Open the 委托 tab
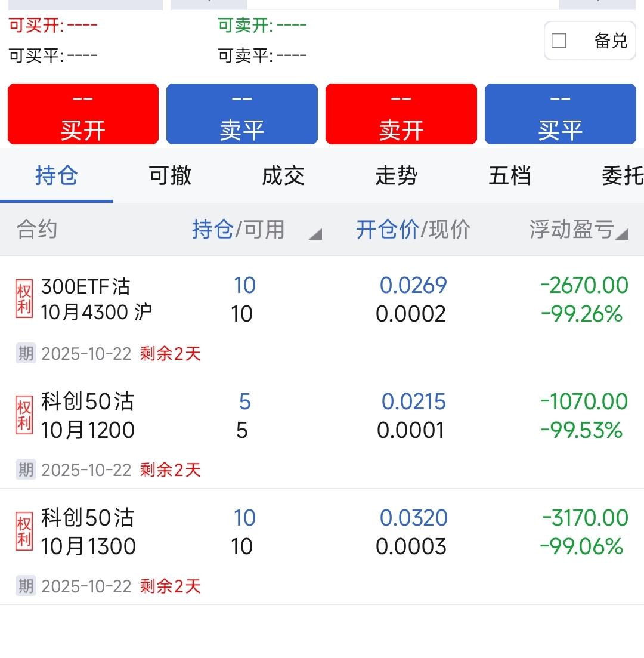The width and height of the screenshot is (644, 658). tap(621, 176)
